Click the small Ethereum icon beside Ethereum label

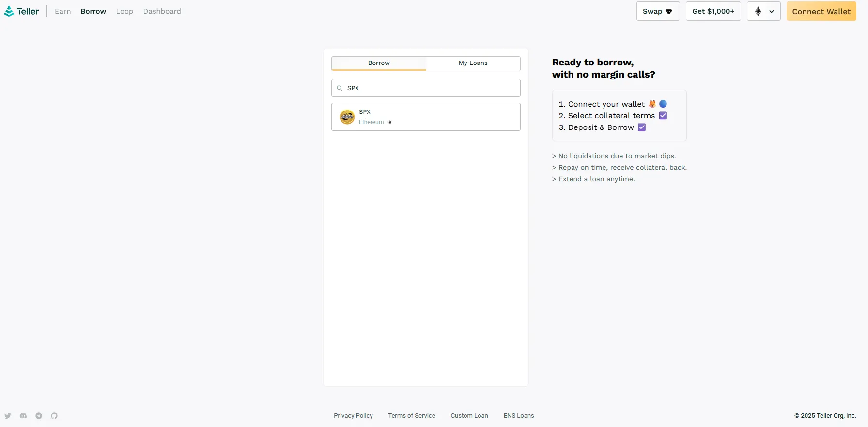click(x=390, y=122)
